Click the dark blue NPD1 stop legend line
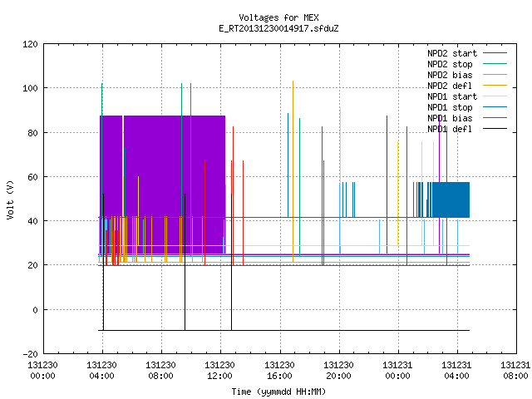 tap(495, 107)
